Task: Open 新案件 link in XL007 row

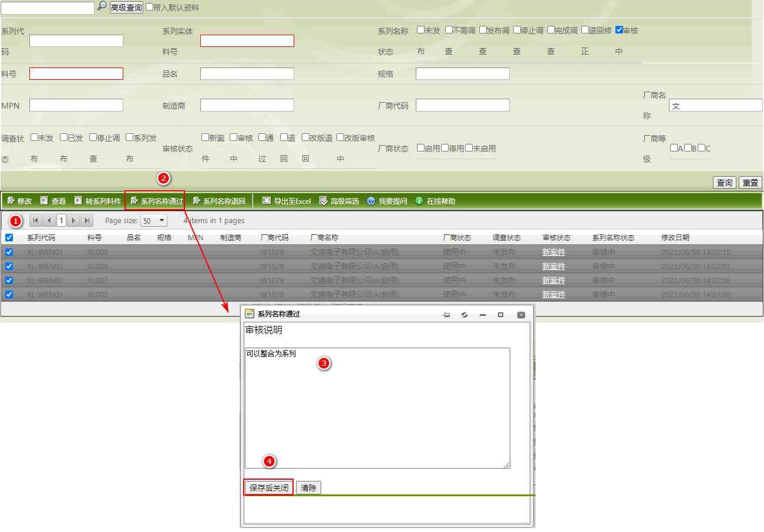Action: tap(554, 280)
